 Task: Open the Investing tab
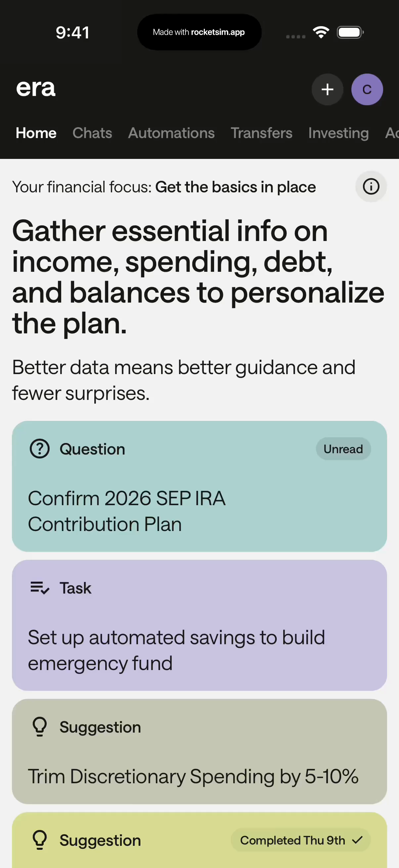pyautogui.click(x=338, y=133)
